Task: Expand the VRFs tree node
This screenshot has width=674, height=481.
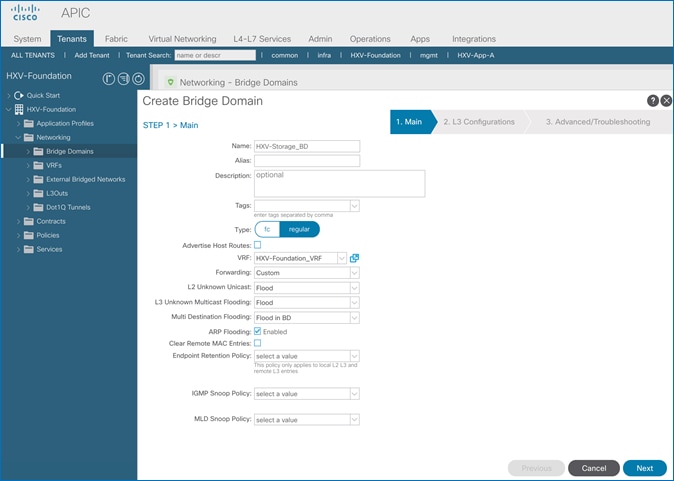Action: click(x=28, y=165)
